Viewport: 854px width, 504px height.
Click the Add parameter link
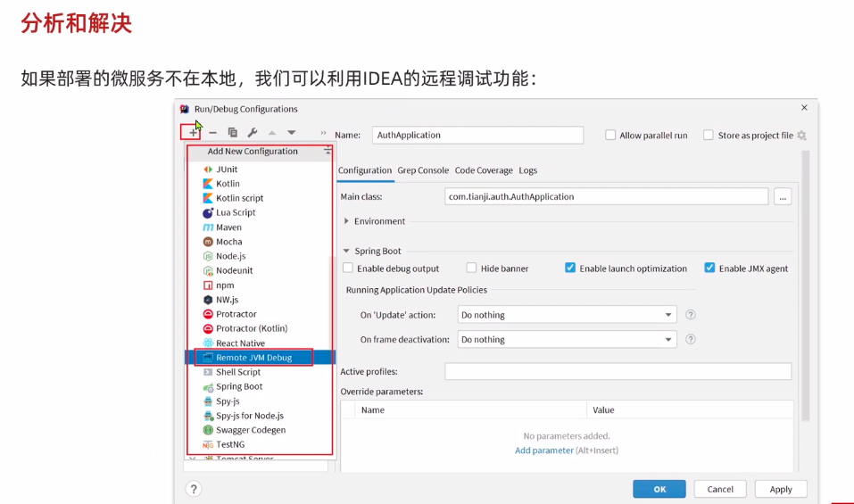coord(544,450)
